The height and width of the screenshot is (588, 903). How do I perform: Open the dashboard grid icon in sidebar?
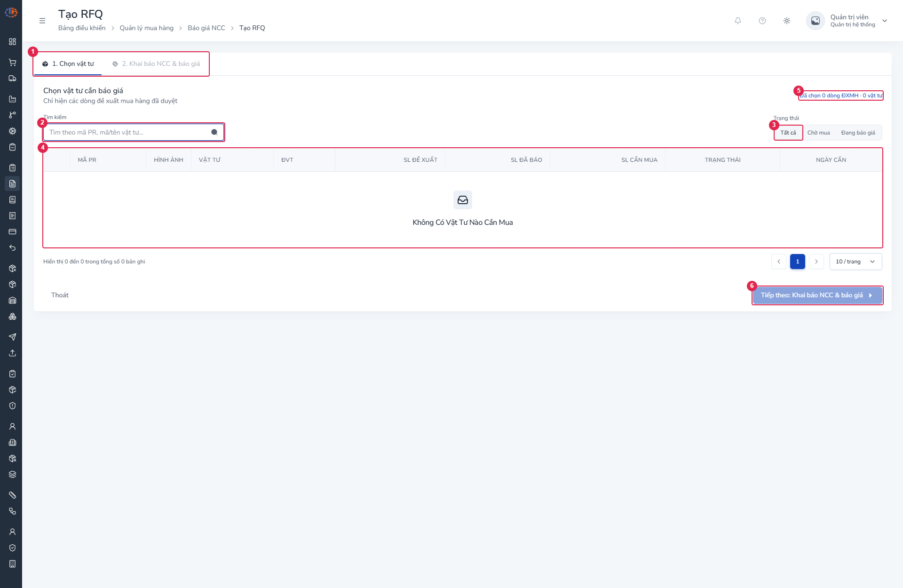(x=13, y=42)
